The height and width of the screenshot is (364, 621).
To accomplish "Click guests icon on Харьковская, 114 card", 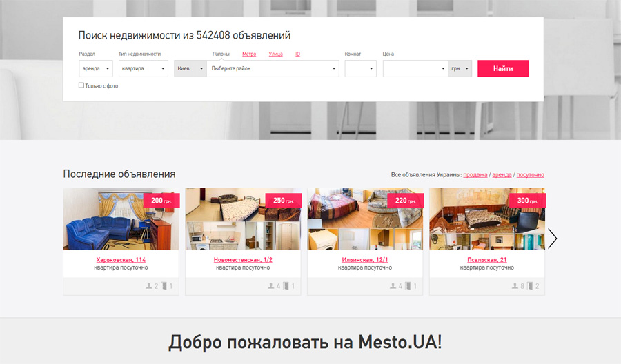I will pyautogui.click(x=148, y=286).
